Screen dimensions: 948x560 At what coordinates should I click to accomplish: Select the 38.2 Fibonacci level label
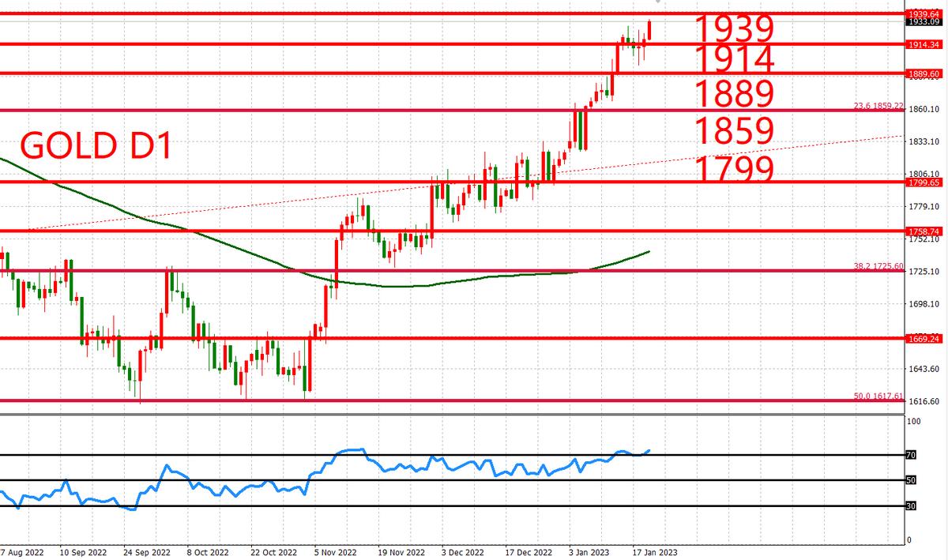[878, 266]
